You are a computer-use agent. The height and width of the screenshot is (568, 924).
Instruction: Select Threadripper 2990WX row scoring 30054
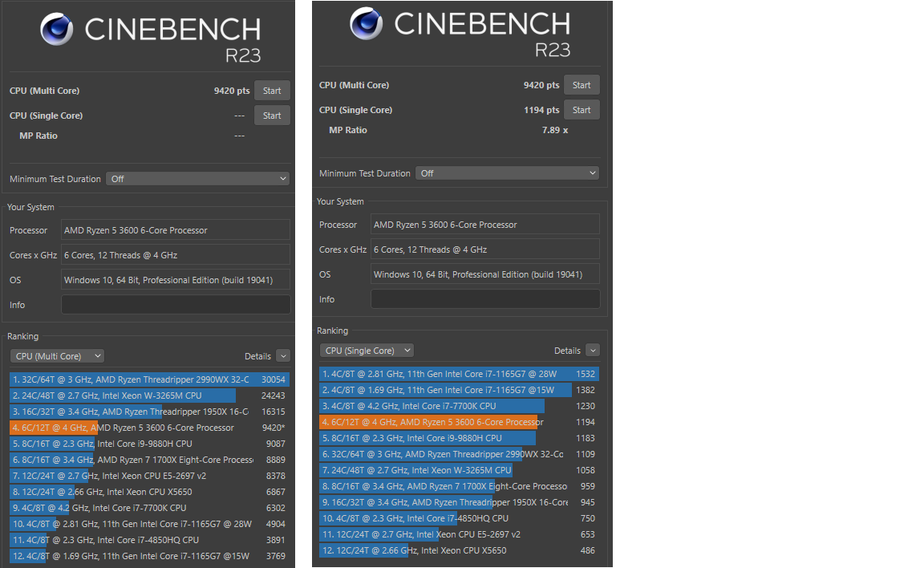[x=149, y=379]
